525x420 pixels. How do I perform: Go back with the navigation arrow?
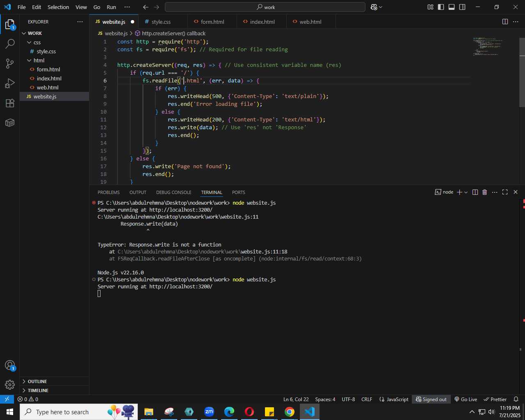[146, 7]
